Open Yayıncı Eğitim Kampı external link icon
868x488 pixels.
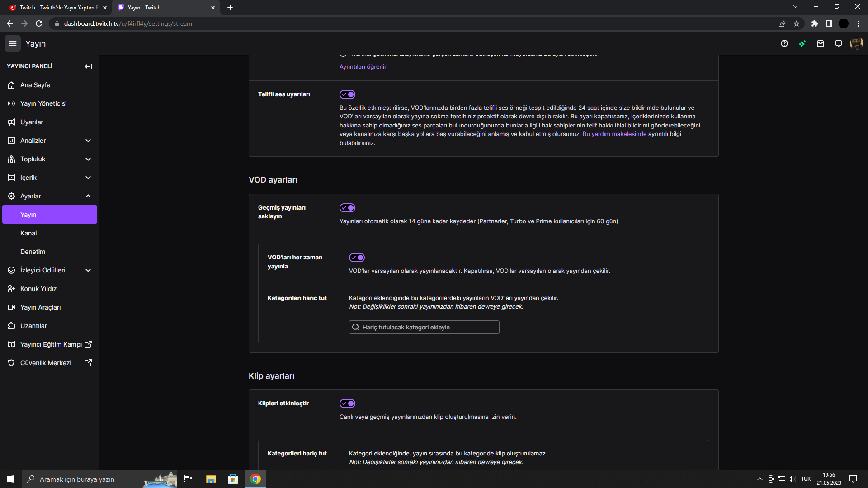click(x=88, y=344)
